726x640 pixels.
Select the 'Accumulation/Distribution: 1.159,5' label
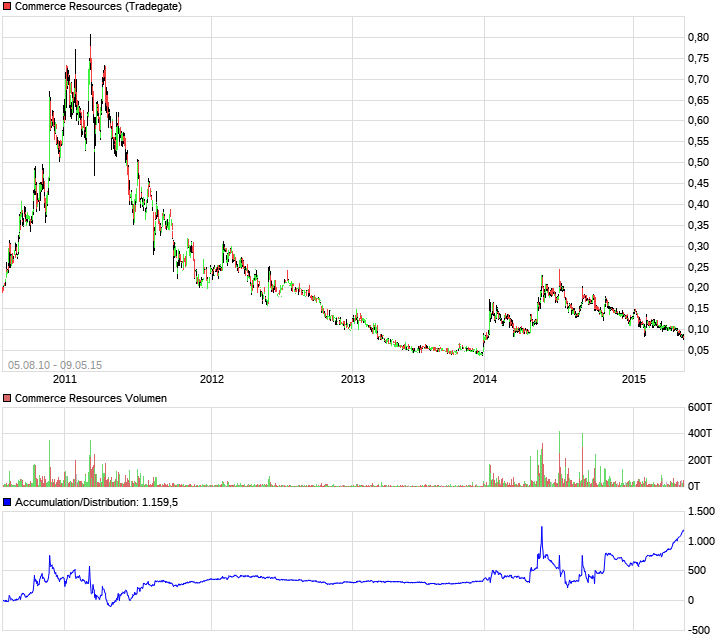[x=96, y=502]
